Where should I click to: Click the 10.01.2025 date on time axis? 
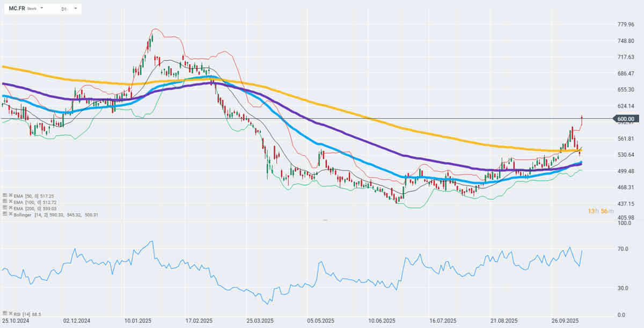point(137,320)
